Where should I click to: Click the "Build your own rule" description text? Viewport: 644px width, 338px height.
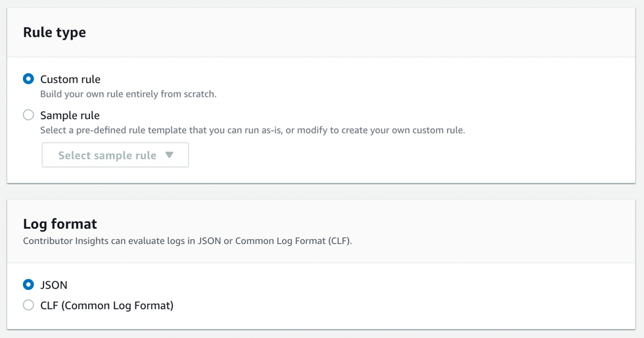coord(128,94)
